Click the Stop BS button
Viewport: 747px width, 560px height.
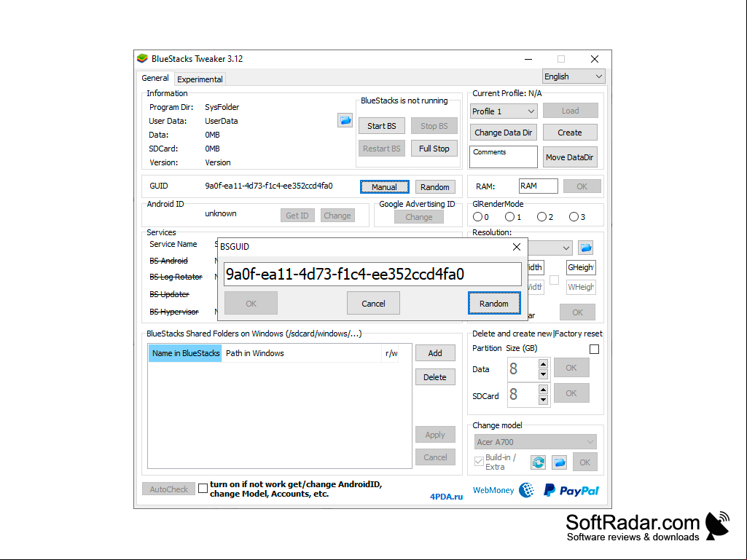[x=434, y=126]
